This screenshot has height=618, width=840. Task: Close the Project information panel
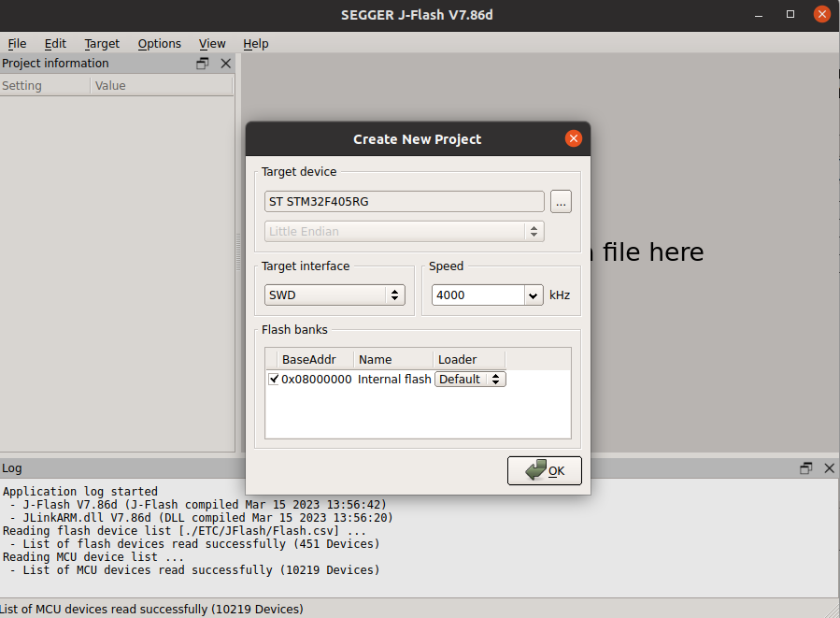tap(226, 64)
